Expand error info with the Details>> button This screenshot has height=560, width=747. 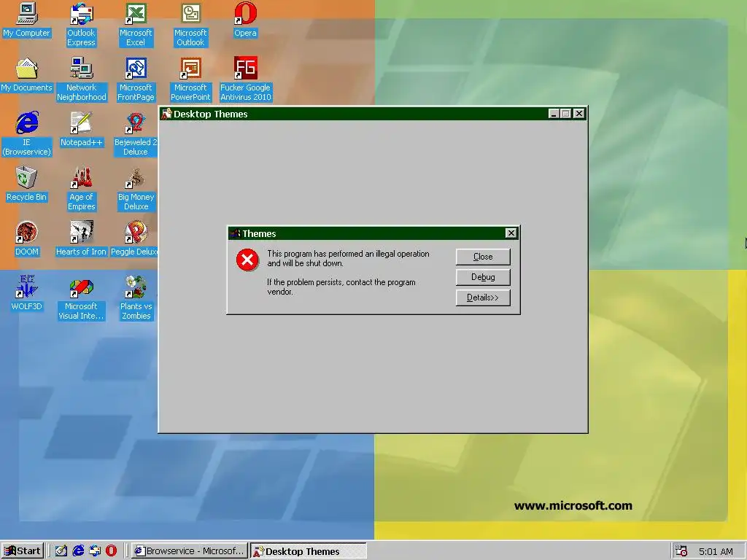point(483,297)
